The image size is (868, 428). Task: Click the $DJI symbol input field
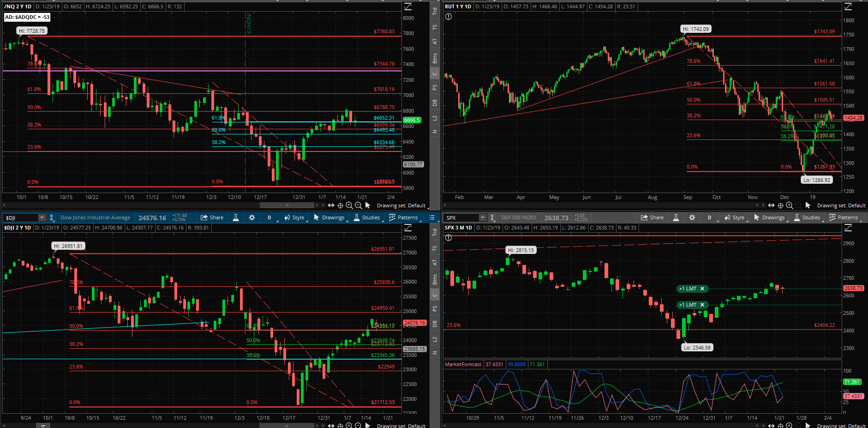[21, 217]
